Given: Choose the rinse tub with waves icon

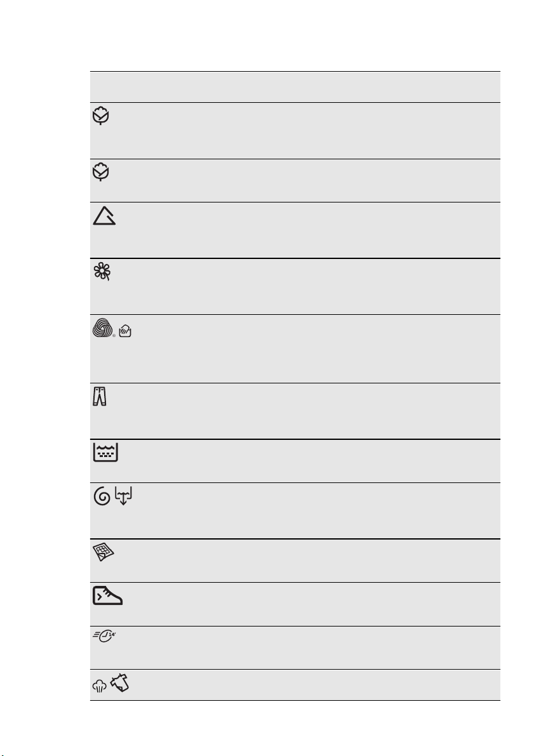Looking at the screenshot, I should tap(105, 453).
